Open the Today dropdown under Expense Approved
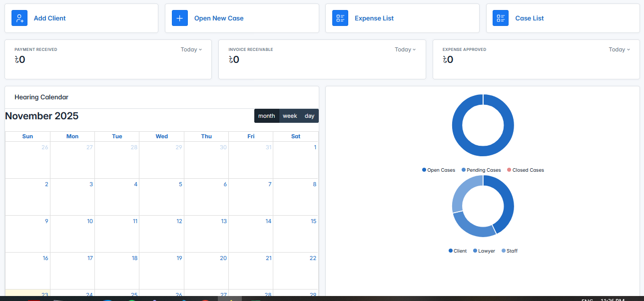This screenshot has height=301, width=644. [619, 49]
